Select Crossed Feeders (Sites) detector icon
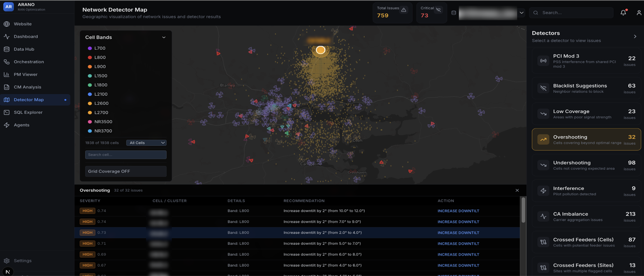 pos(543,268)
